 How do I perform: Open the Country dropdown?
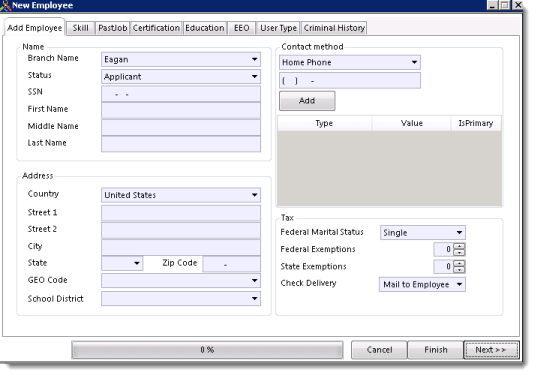(254, 195)
